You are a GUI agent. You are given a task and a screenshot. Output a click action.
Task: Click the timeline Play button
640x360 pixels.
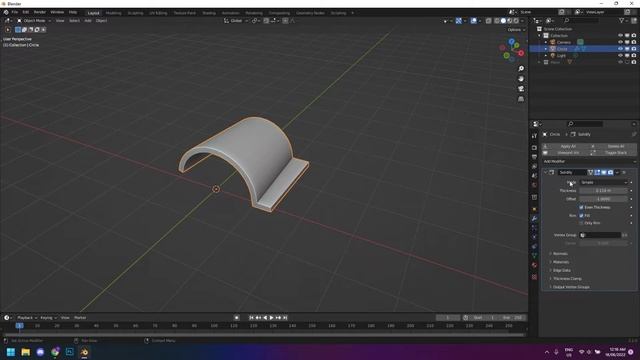point(271,318)
